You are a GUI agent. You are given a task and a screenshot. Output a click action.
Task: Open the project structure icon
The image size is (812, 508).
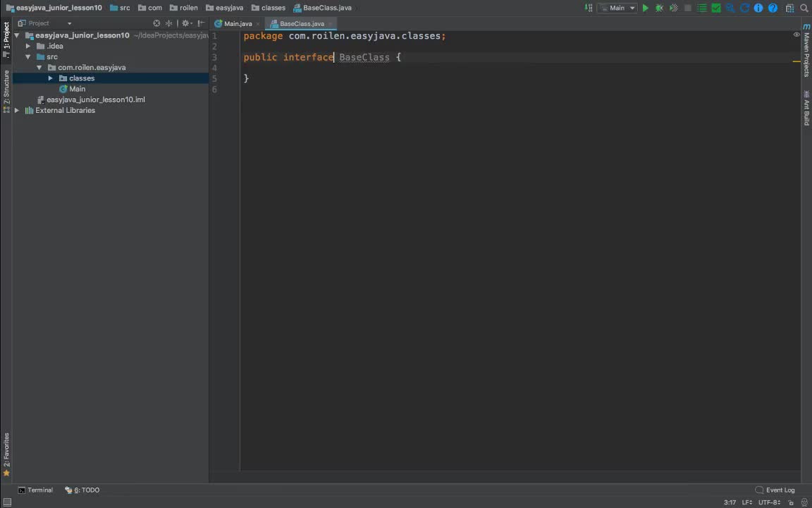(789, 8)
